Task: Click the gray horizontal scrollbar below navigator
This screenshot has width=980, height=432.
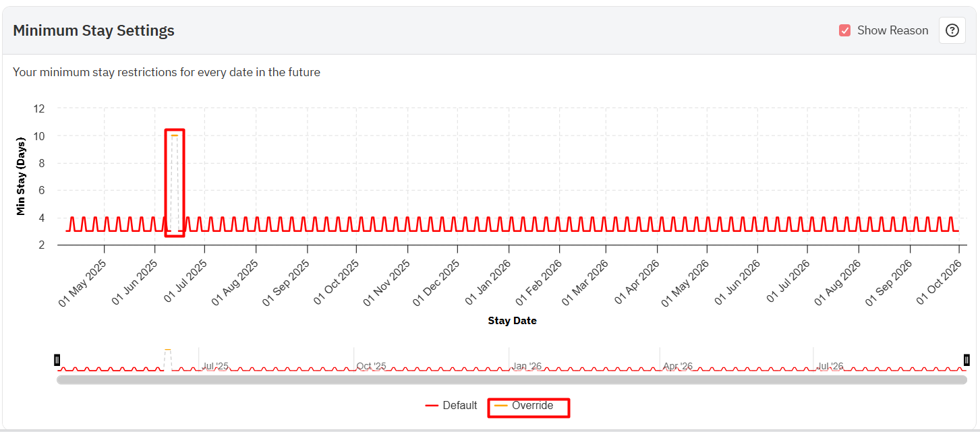Action: (511, 380)
